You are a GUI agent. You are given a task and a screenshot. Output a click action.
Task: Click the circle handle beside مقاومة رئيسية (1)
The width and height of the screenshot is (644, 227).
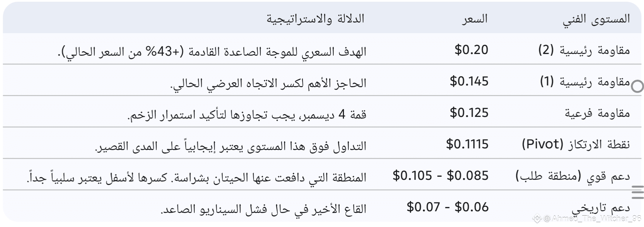pos(636,86)
